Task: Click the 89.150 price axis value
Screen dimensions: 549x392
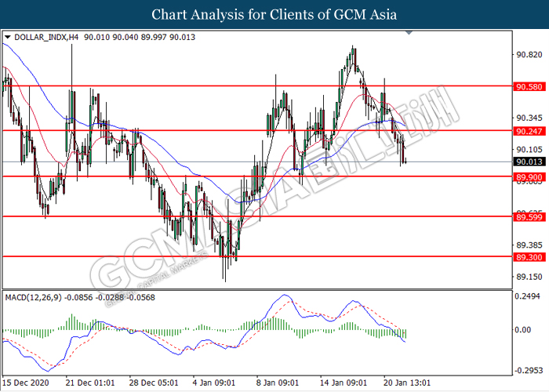Action: [x=529, y=277]
